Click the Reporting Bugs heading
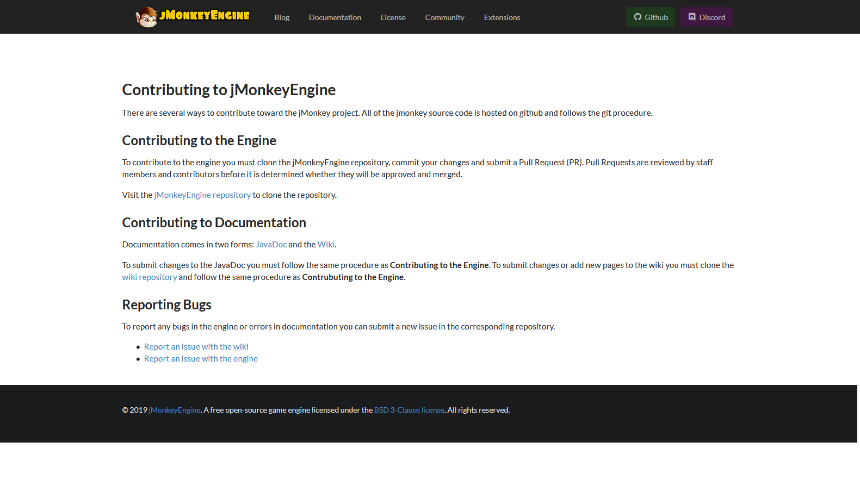The height and width of the screenshot is (504, 860). pos(167,304)
